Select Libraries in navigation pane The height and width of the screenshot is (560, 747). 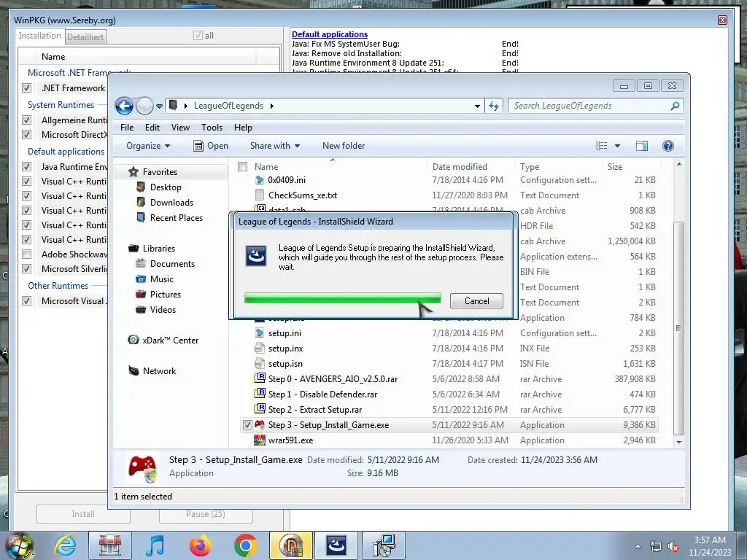click(158, 249)
